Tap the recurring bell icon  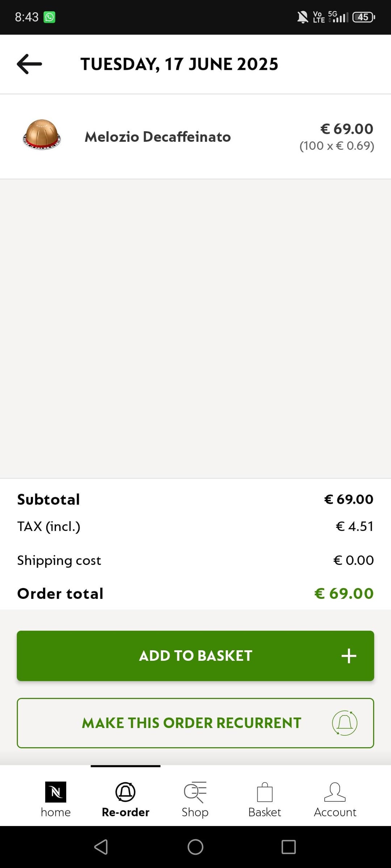click(x=345, y=723)
